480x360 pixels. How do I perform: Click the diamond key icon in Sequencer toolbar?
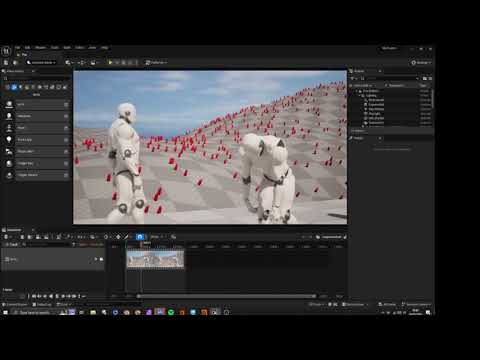(x=118, y=237)
